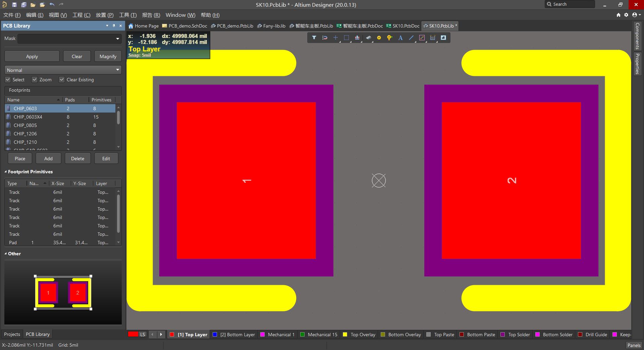
Task: Switch to Home Page tab
Action: pyautogui.click(x=144, y=26)
